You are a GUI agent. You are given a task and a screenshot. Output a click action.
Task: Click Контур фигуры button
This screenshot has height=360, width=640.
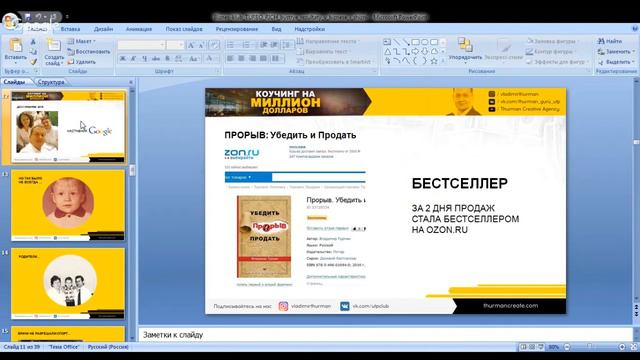[x=551, y=52]
